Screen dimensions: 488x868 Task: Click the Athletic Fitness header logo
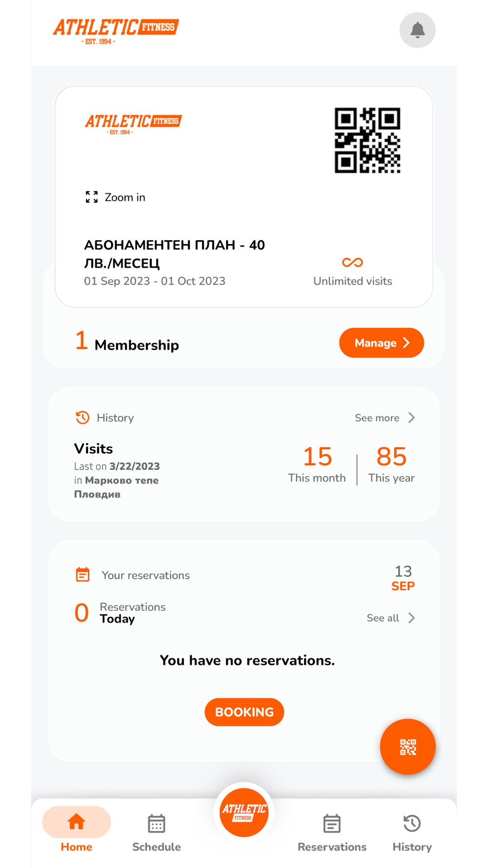116,31
